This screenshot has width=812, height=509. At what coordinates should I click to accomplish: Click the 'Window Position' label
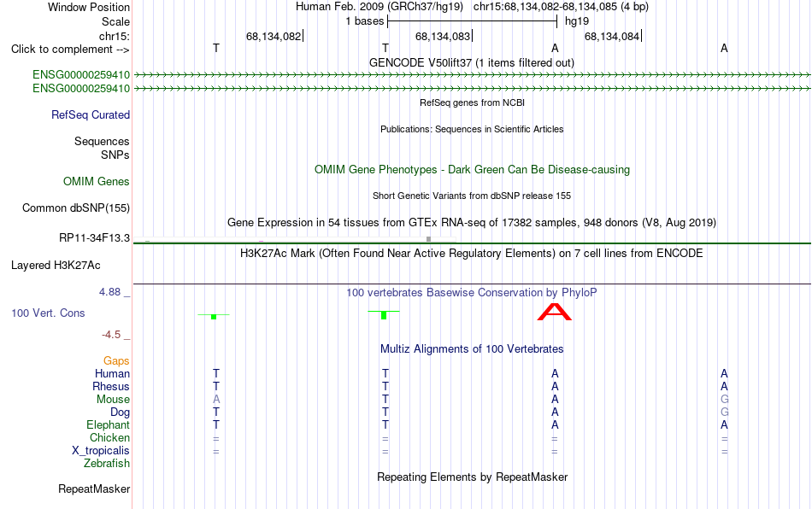(89, 7)
